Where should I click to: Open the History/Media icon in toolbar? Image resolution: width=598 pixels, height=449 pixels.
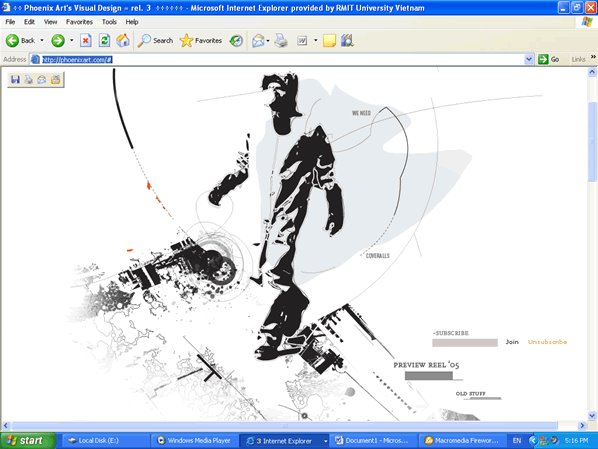point(236,40)
